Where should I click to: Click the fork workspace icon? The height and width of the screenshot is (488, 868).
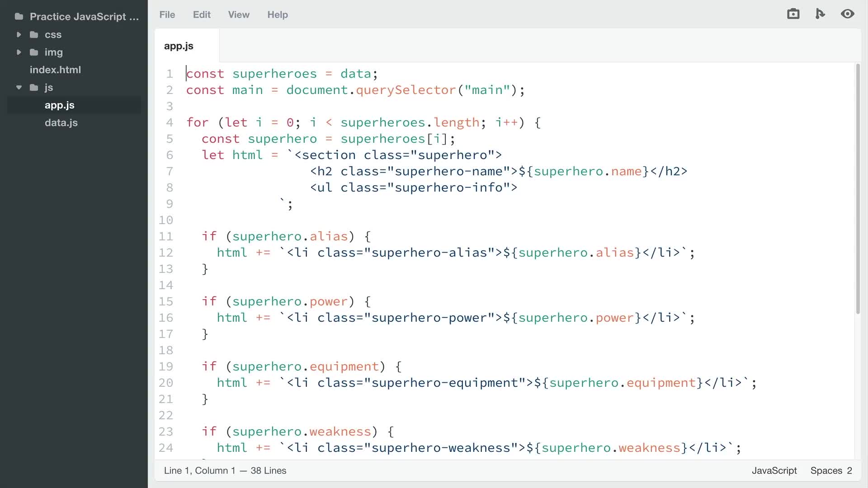[820, 14]
